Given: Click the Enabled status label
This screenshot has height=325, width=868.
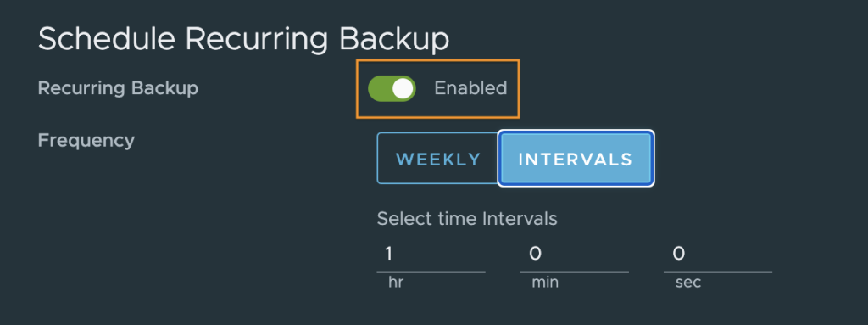Looking at the screenshot, I should [470, 88].
